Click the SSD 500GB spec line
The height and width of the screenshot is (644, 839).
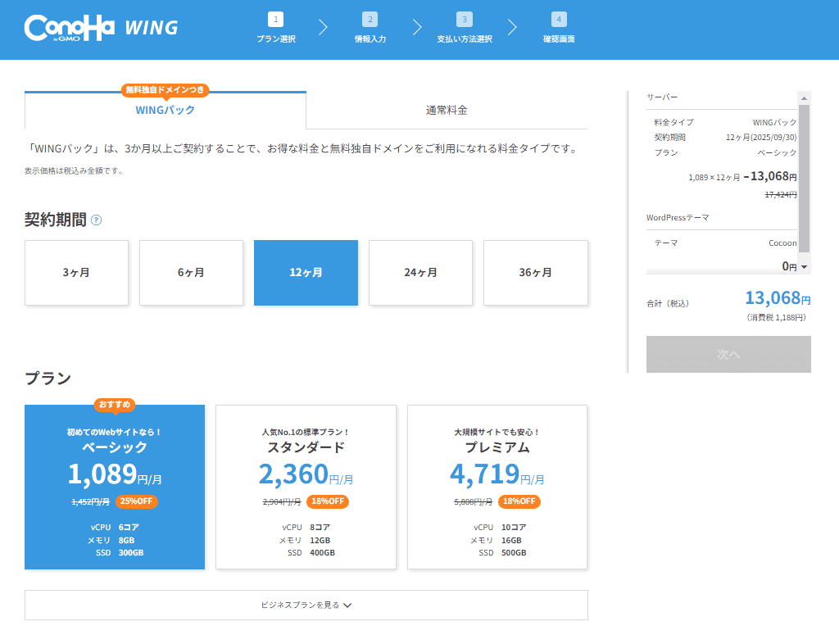502,553
